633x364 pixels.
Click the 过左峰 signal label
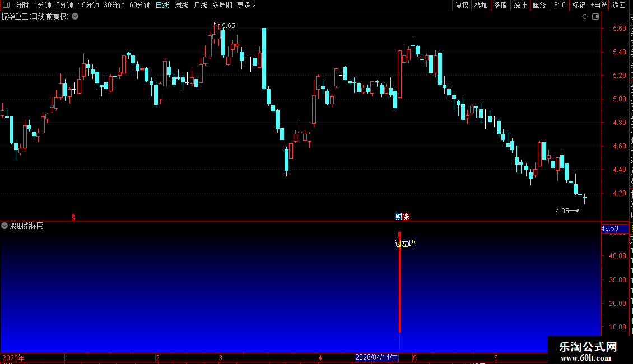point(404,244)
